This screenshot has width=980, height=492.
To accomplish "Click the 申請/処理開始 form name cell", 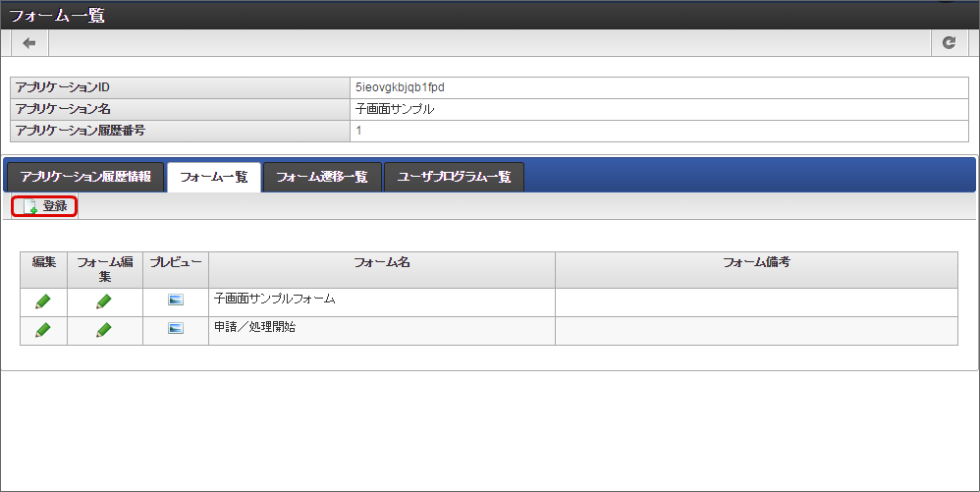I will (382, 331).
